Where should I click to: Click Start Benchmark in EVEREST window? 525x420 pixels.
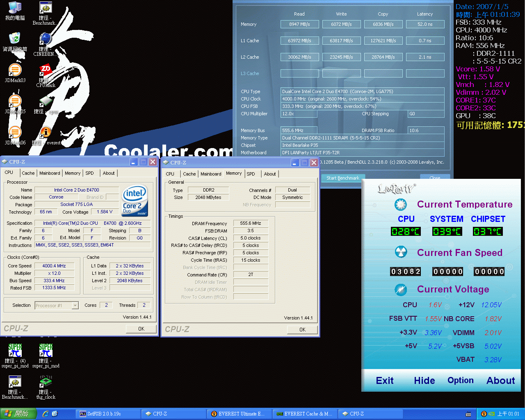(x=342, y=178)
